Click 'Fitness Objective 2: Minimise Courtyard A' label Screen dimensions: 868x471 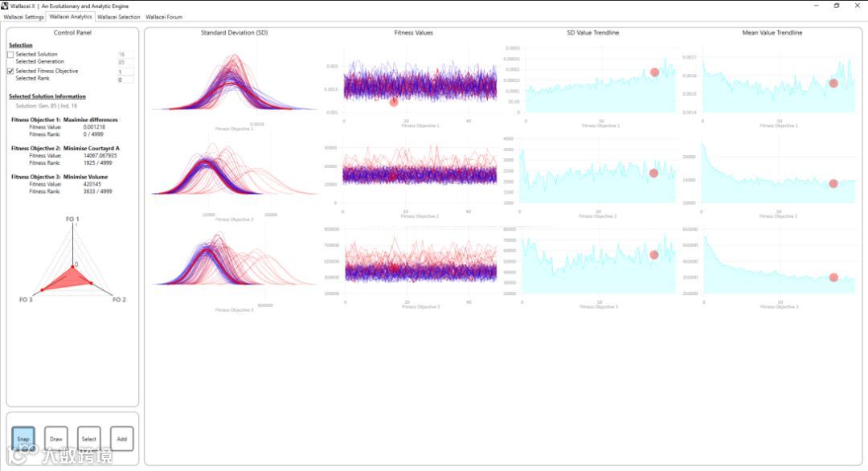[x=65, y=149]
